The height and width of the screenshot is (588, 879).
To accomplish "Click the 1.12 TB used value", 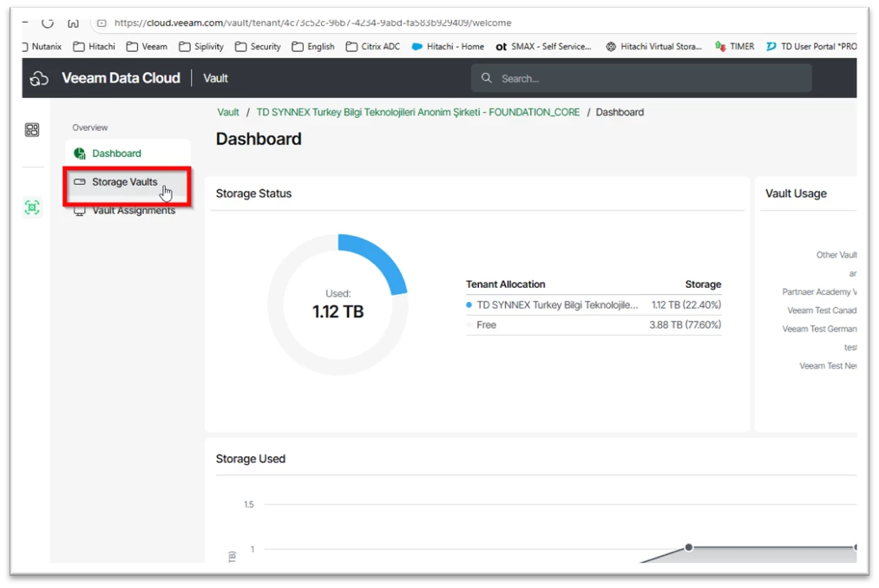I will point(338,311).
